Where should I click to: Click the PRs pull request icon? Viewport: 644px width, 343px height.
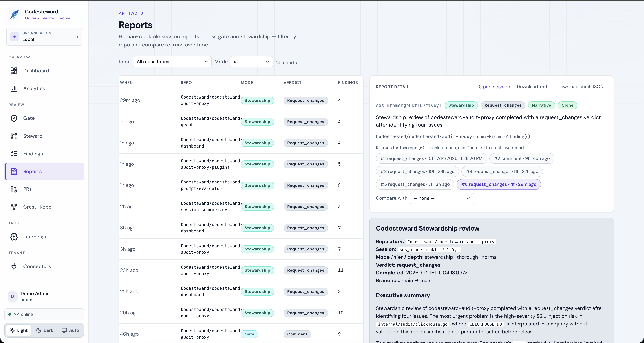pos(14,189)
